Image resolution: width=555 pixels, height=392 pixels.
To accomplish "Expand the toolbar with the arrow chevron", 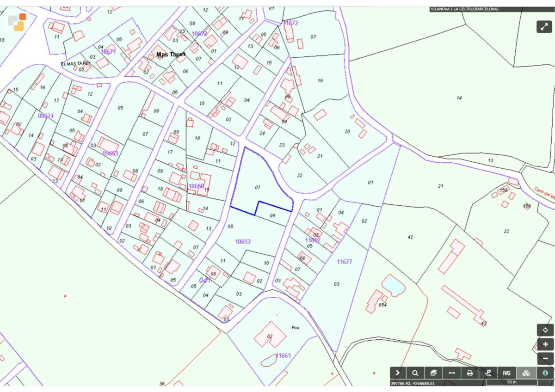I will (398, 373).
